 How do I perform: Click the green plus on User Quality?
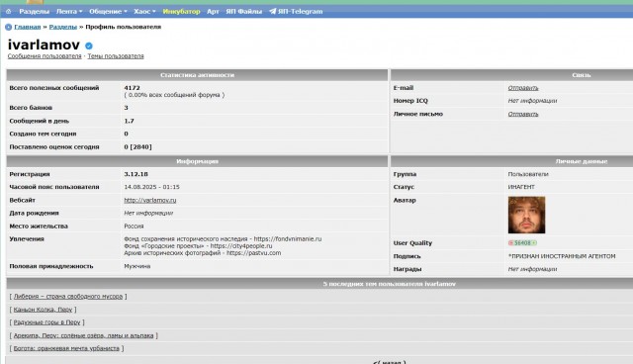[534, 243]
